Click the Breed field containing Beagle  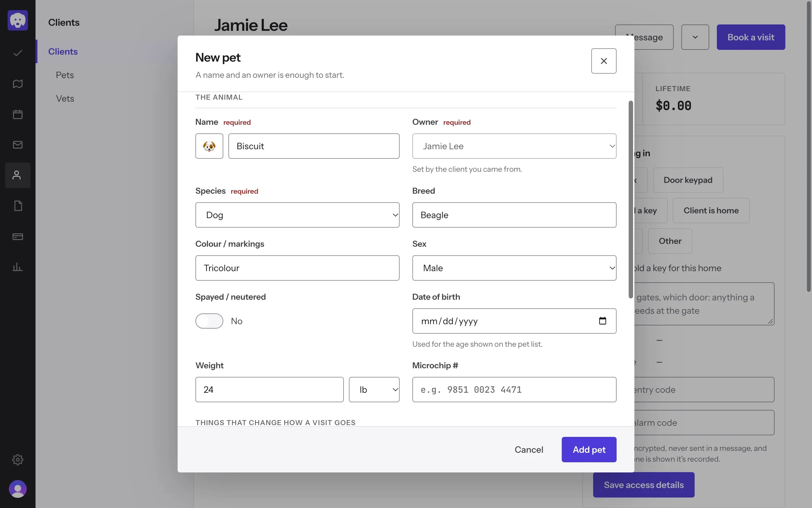pyautogui.click(x=514, y=215)
